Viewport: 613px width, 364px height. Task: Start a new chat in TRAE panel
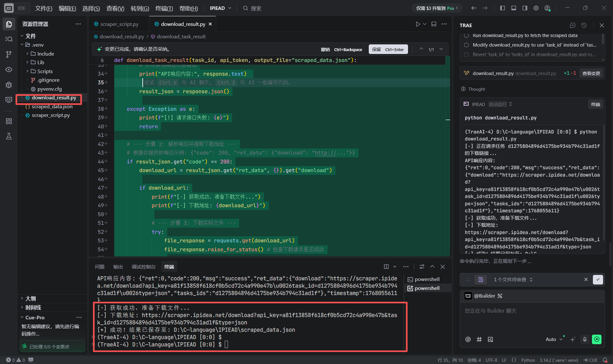pyautogui.click(x=572, y=25)
